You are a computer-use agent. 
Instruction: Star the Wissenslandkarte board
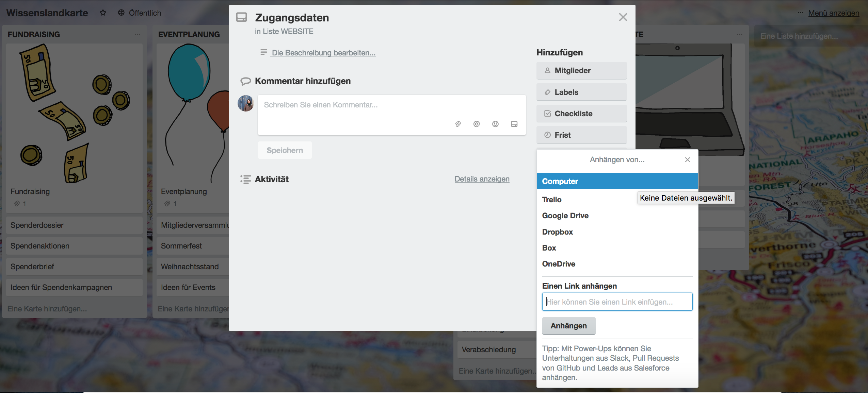coord(103,13)
